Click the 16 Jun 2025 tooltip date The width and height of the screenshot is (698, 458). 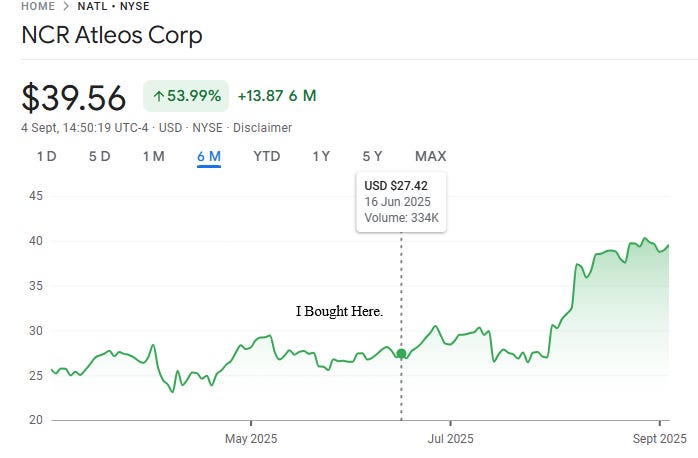click(398, 202)
